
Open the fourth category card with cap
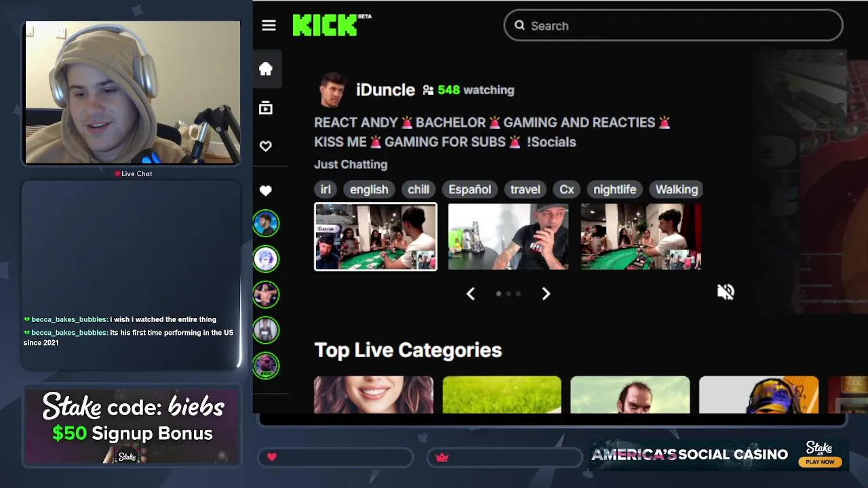(x=759, y=394)
